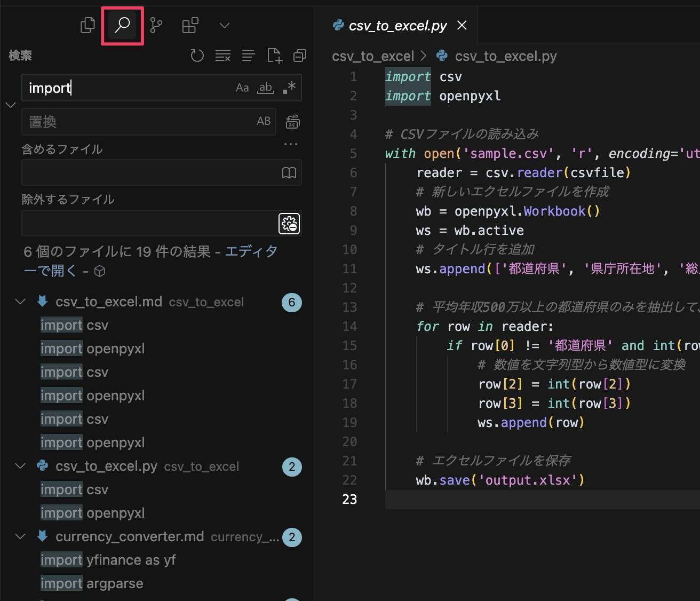The width and height of the screenshot is (700, 601).
Task: Select the csv_to_excel.py file result row
Action: point(158,466)
